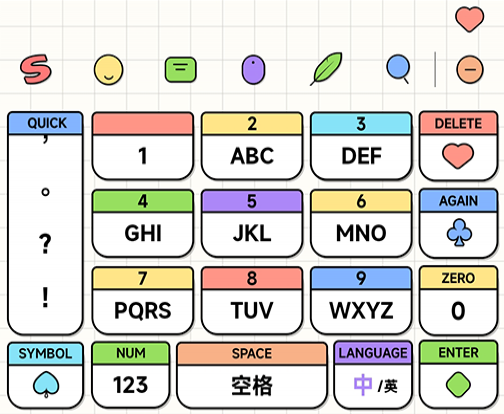Screen dimensions: 504x414
Task: Tap the ENTER diamond key
Action: point(458,374)
